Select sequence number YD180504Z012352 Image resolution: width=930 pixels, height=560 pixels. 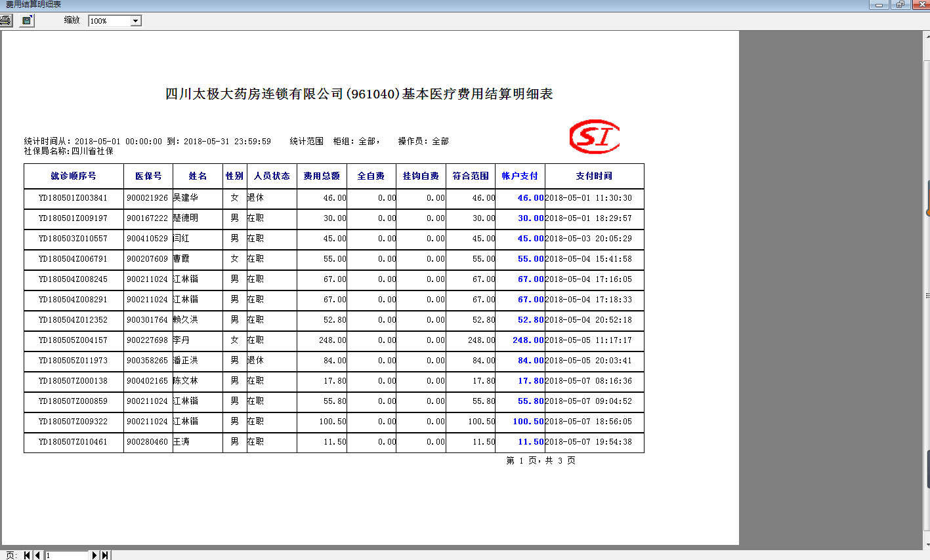pos(73,320)
